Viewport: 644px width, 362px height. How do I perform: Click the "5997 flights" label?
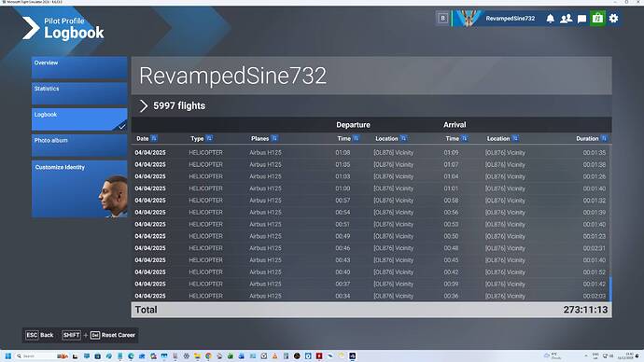coord(179,105)
